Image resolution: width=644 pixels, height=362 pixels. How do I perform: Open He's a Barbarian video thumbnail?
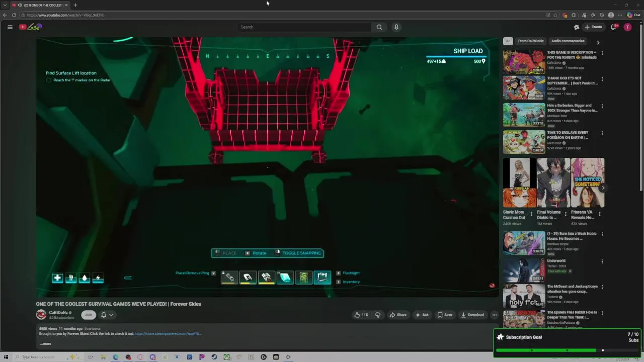pyautogui.click(x=524, y=115)
